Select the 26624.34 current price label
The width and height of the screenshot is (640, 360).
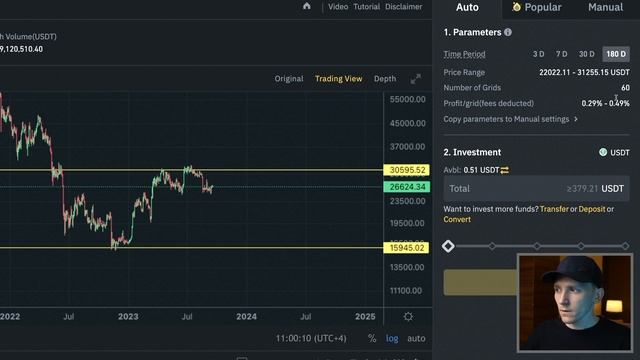point(407,187)
